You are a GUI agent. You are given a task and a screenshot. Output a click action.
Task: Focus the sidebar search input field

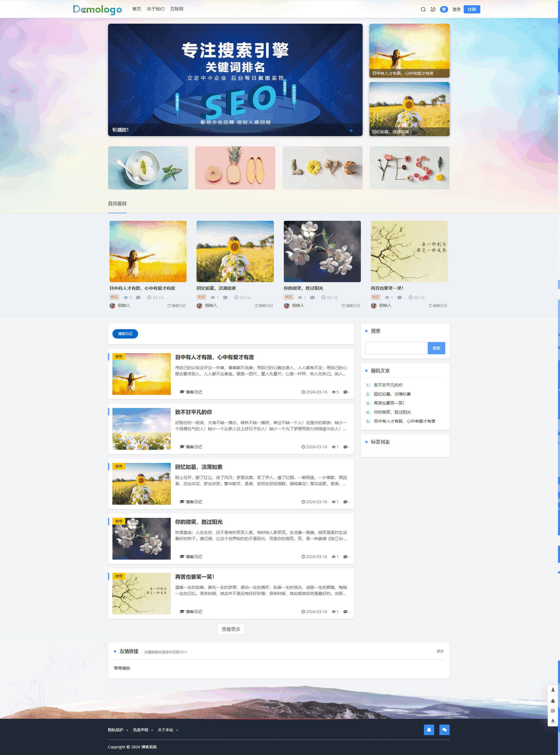[396, 348]
